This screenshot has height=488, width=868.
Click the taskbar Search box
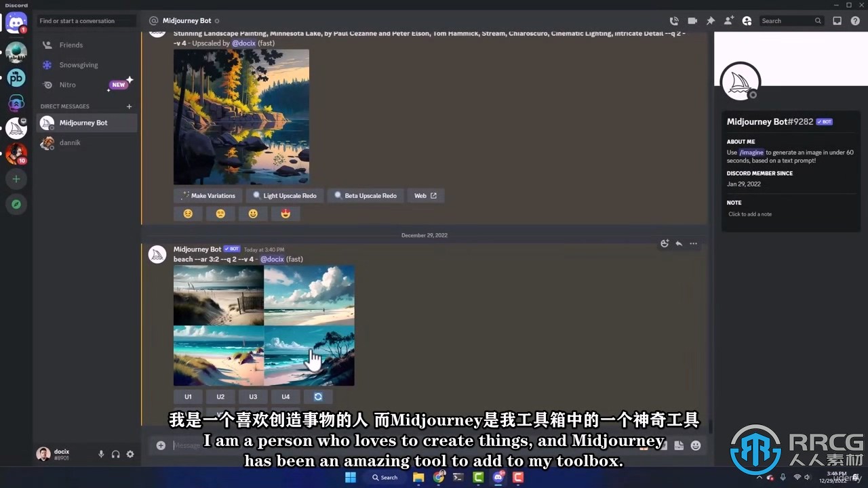click(384, 478)
